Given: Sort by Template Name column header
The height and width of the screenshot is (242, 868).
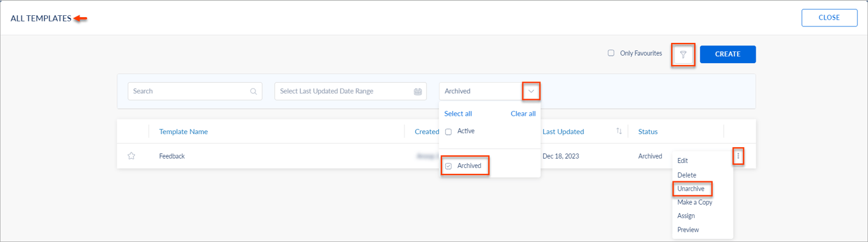Looking at the screenshot, I should click(x=184, y=131).
